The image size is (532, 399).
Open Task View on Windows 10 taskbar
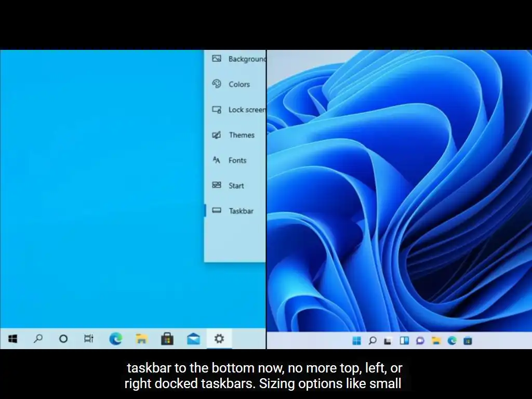88,339
